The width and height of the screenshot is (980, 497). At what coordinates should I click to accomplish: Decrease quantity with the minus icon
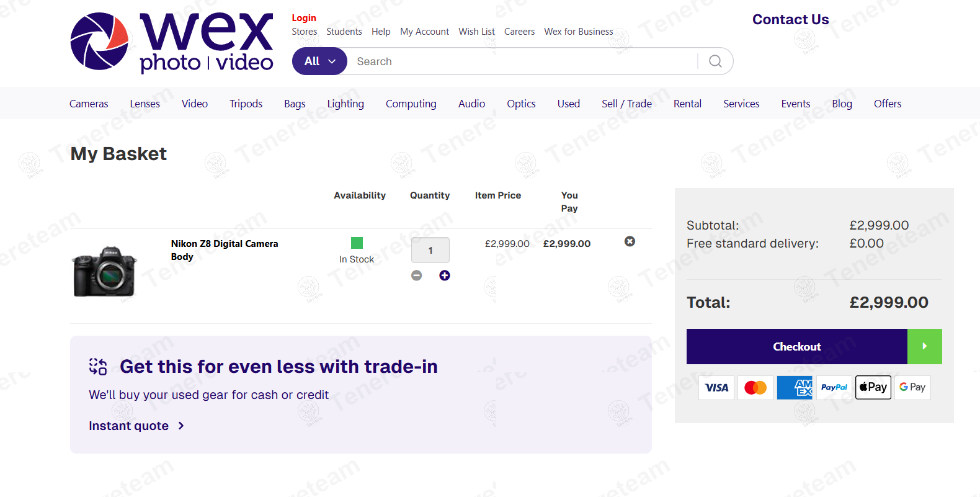coord(417,275)
